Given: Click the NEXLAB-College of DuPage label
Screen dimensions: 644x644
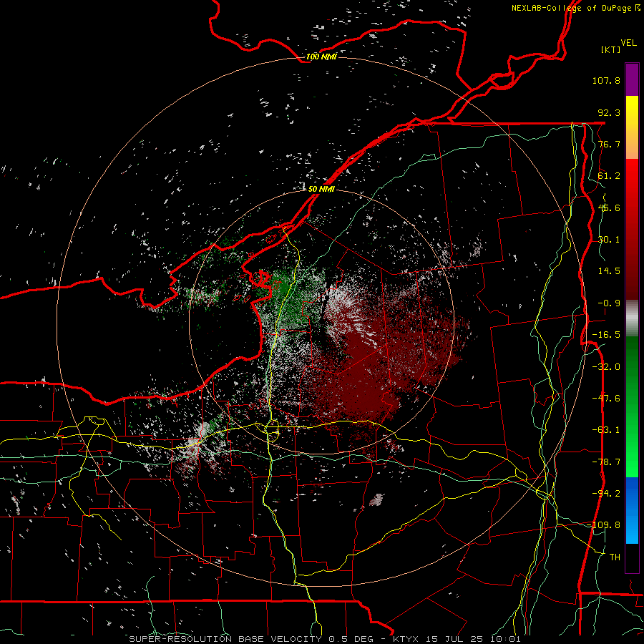Looking at the screenshot, I should tap(575, 8).
